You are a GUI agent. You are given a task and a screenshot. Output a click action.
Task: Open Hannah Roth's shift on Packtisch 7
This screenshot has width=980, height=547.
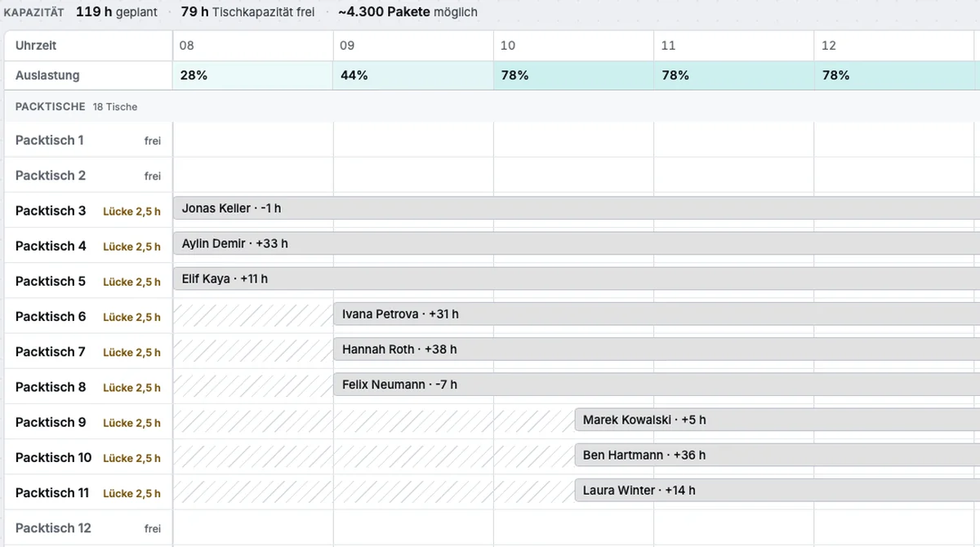coord(657,349)
